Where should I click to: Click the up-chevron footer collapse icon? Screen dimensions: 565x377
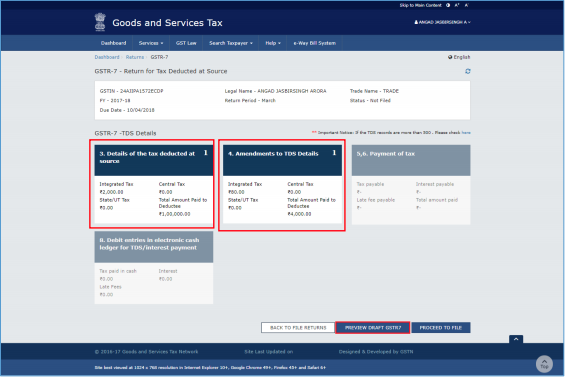516,339
